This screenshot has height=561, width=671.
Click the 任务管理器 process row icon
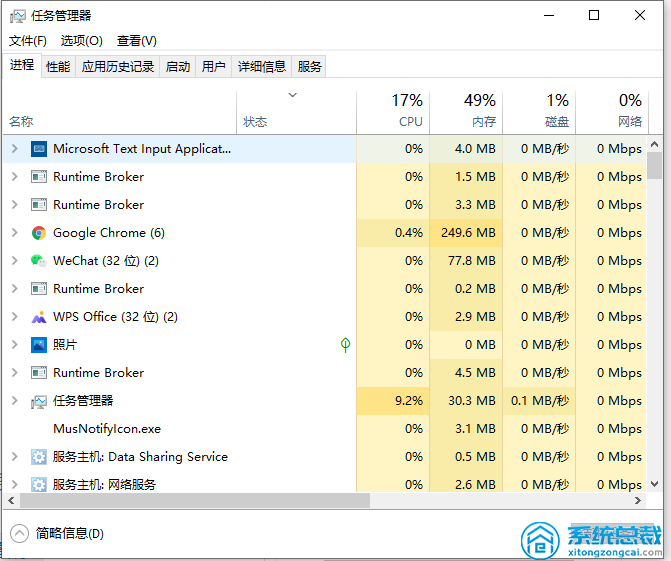39,401
